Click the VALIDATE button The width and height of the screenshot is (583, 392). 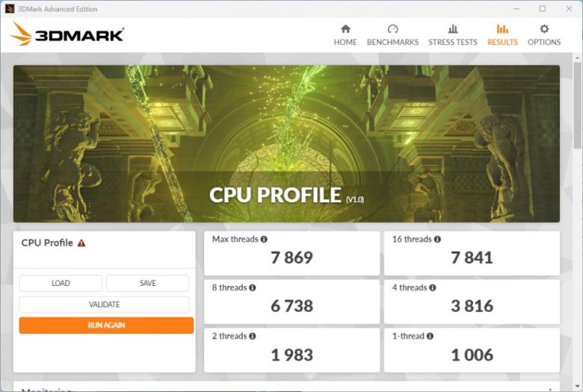pos(104,305)
